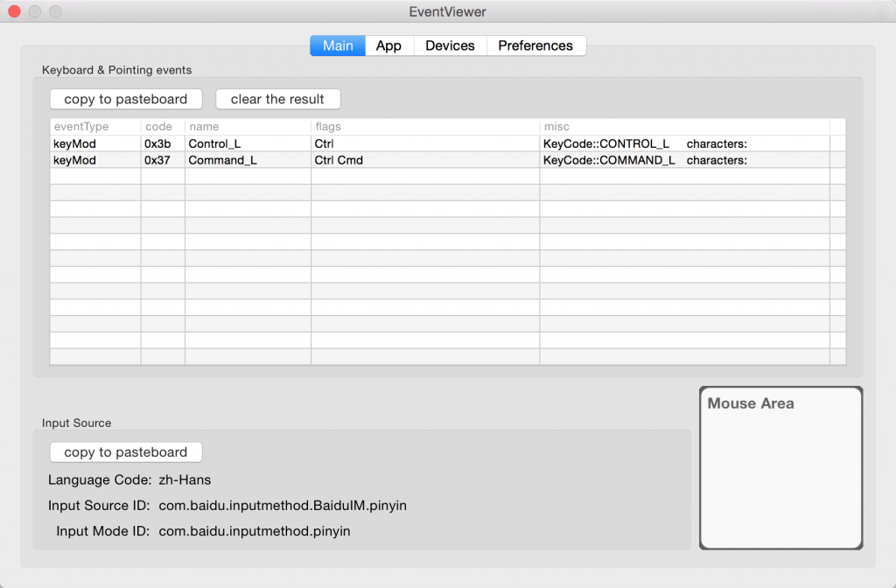Copy Input Source info to pasteboard

126,452
